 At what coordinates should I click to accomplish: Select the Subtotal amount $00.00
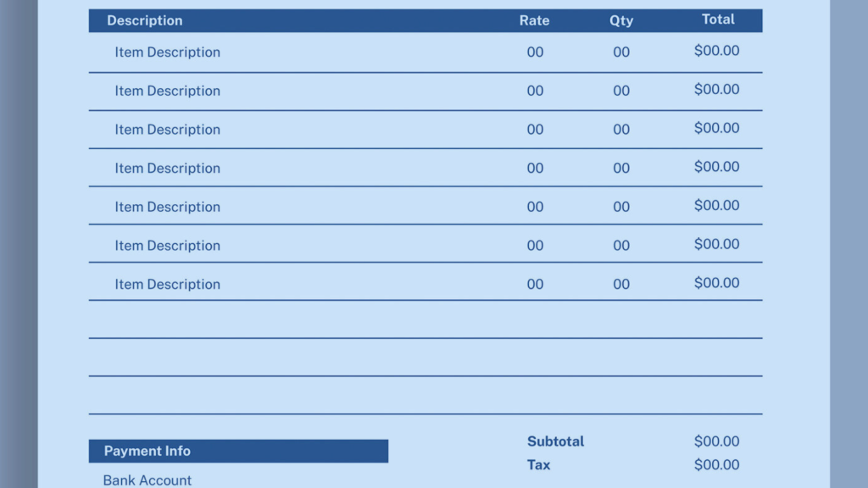pyautogui.click(x=717, y=441)
